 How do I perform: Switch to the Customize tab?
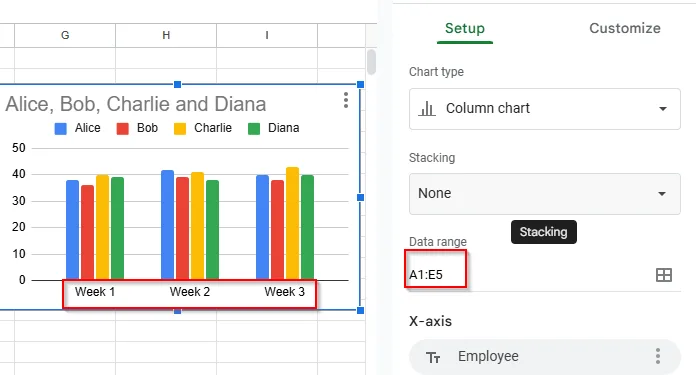[625, 28]
